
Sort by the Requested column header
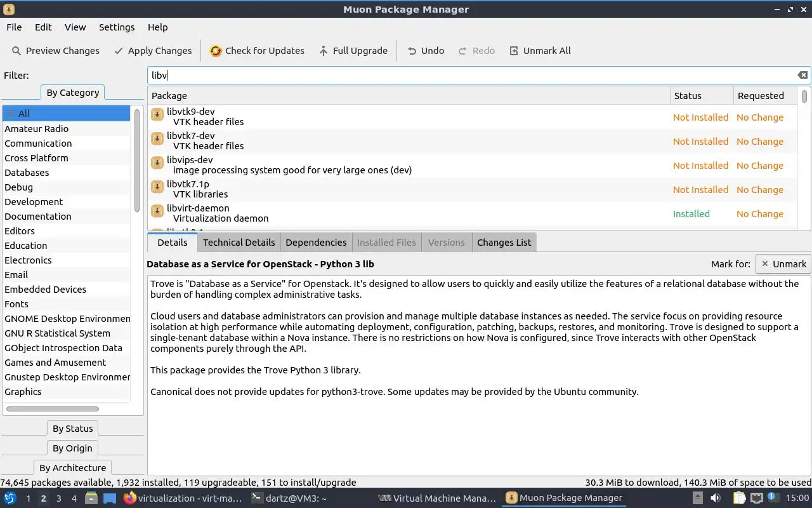(x=765, y=96)
